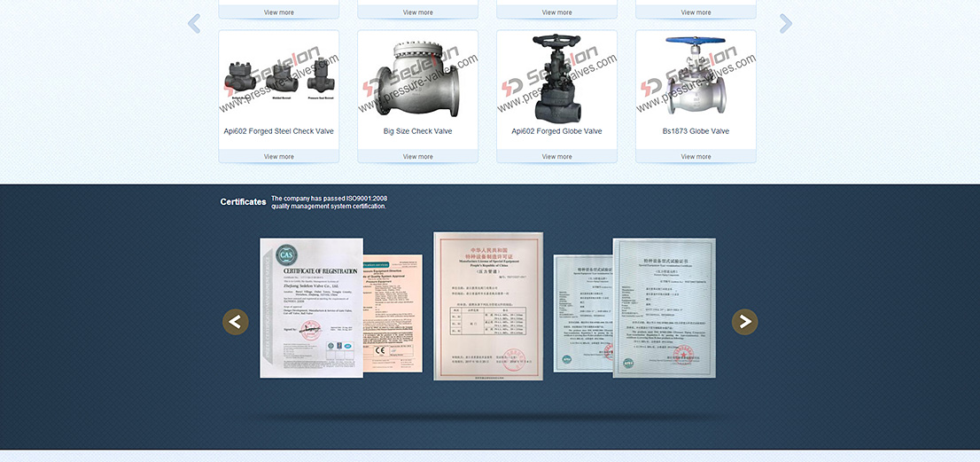View the CAS Certificate of Registration
Image resolution: width=980 pixels, height=462 pixels.
point(311,308)
